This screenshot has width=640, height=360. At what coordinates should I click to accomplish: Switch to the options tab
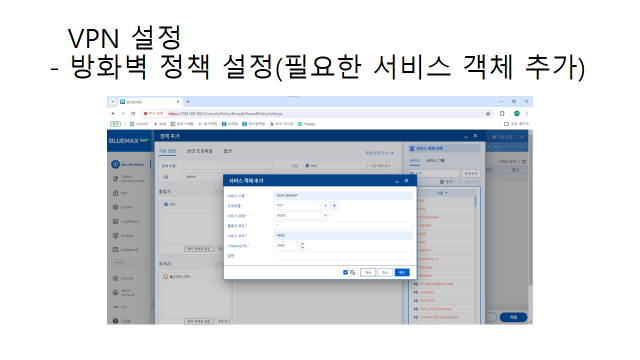(x=227, y=151)
